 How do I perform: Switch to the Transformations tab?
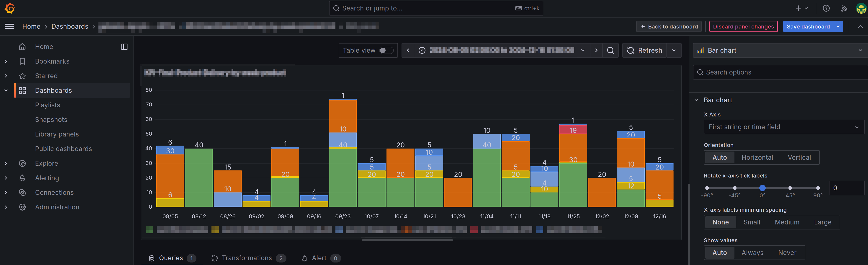tap(248, 258)
